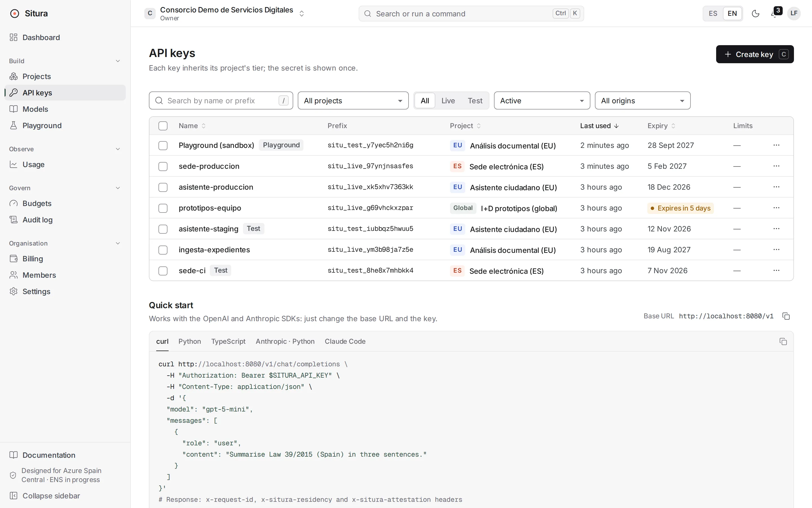The height and width of the screenshot is (508, 812).
Task: Switch language to ES
Action: pyautogui.click(x=713, y=14)
